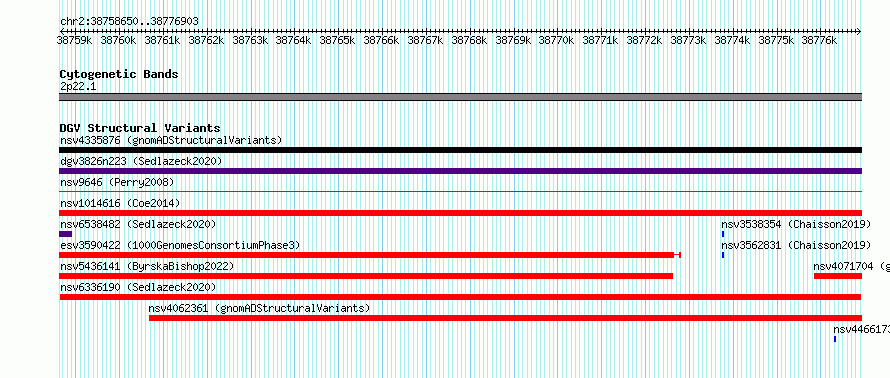This screenshot has height=378, width=890.
Task: Click the chr2:38758650..38776903 coordinate label
Action: tap(129, 22)
